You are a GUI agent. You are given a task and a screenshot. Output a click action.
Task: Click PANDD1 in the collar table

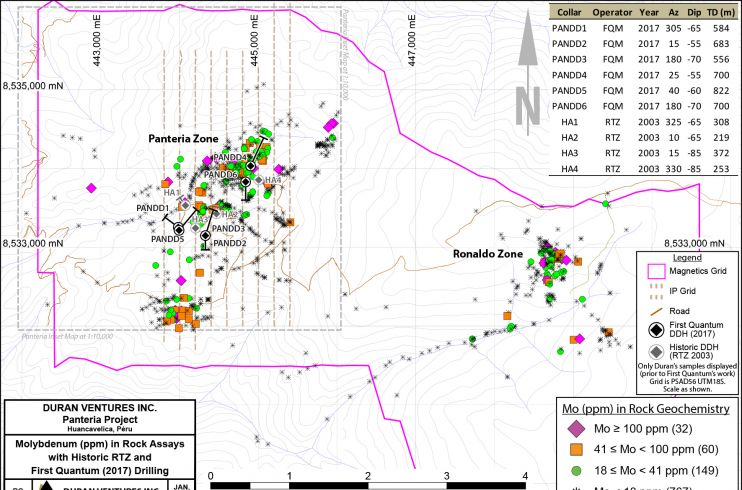(x=569, y=28)
